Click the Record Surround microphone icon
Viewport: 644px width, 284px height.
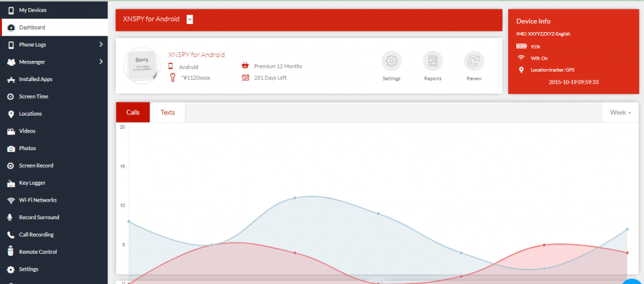click(x=11, y=217)
